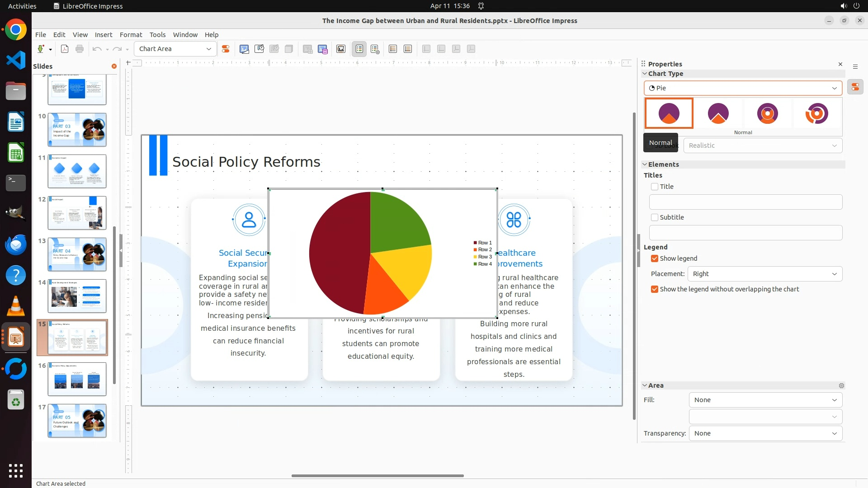Open the Area Fill dropdown
This screenshot has height=488, width=868.
point(765,400)
